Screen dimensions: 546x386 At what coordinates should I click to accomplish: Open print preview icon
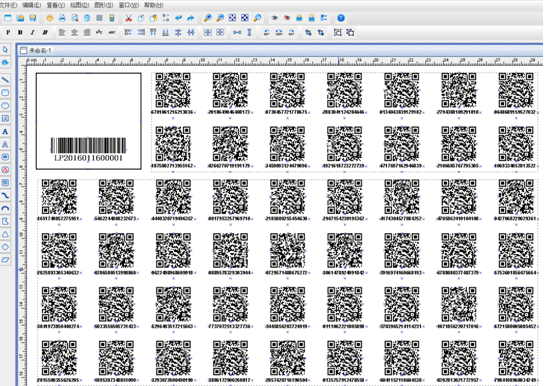tap(75, 18)
